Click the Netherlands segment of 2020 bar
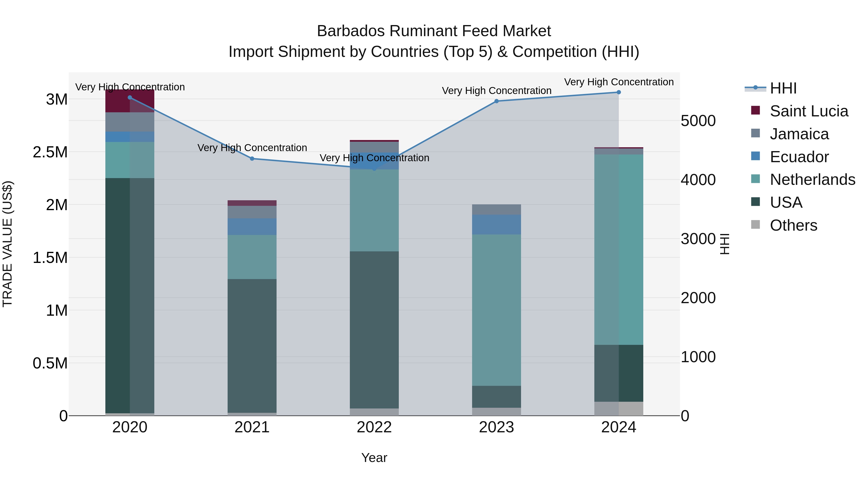Screen dimensions: 868x488 click(x=130, y=160)
